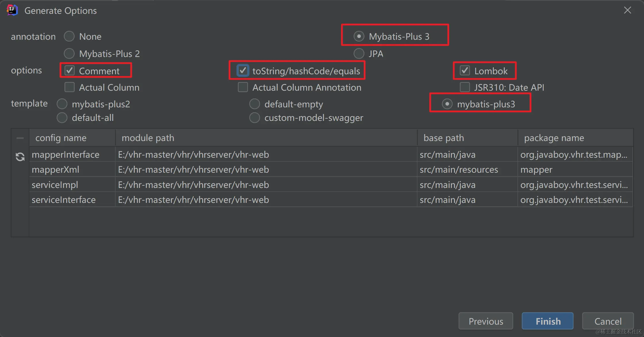Image resolution: width=644 pixels, height=337 pixels.
Task: Close the Generate Options dialog
Action: point(627,10)
